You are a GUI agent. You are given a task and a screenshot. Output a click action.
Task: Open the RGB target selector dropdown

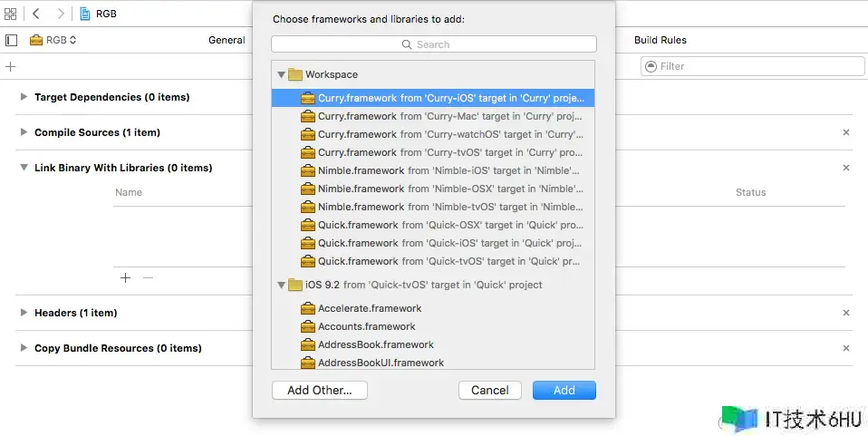coord(53,40)
